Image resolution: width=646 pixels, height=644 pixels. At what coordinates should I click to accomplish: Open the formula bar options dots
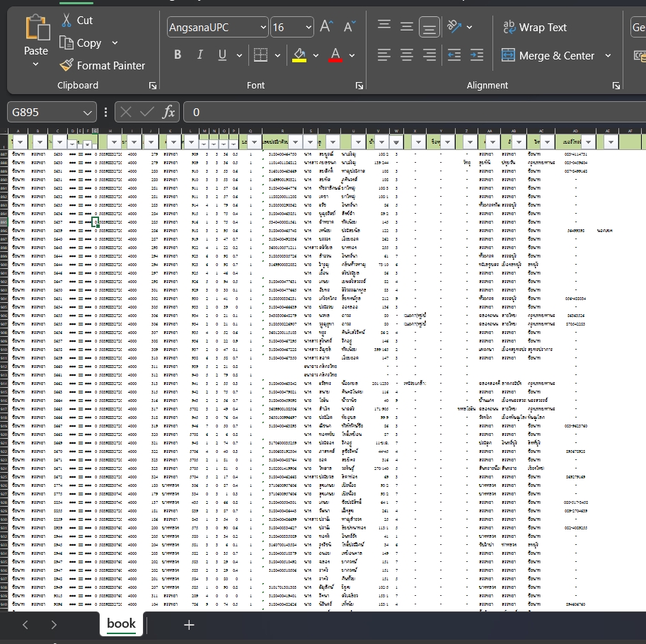click(x=106, y=112)
